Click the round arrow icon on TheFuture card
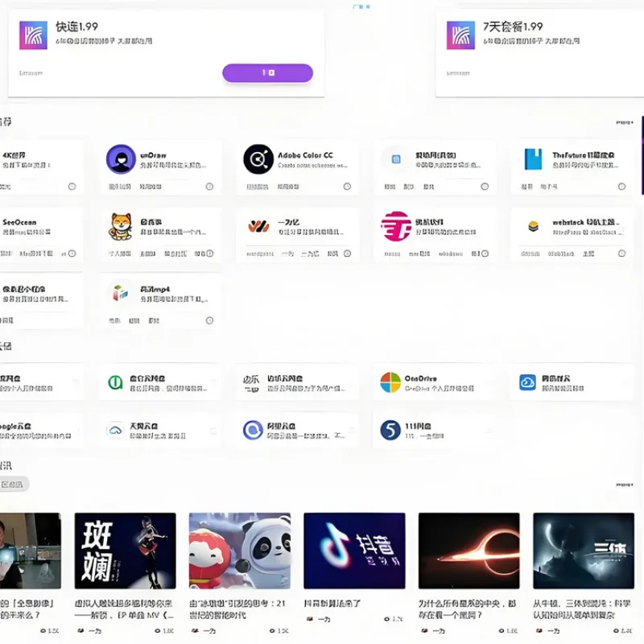This screenshot has height=644, width=644. point(621,187)
